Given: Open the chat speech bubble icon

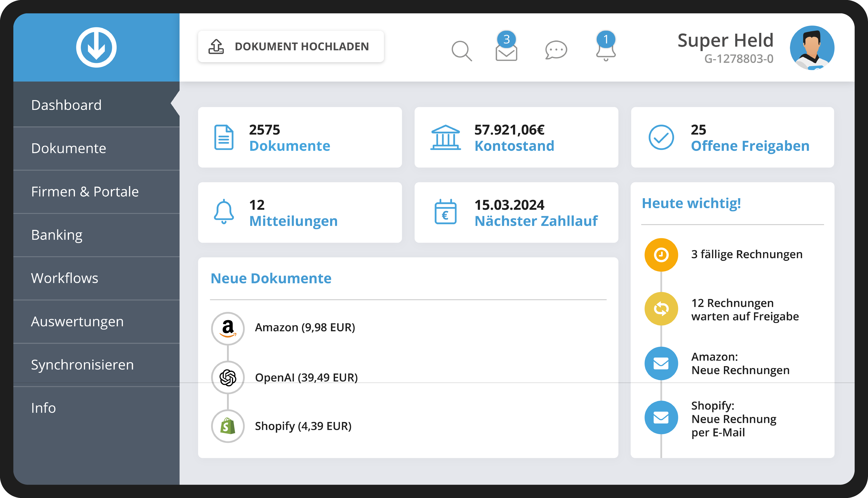Looking at the screenshot, I should [556, 50].
